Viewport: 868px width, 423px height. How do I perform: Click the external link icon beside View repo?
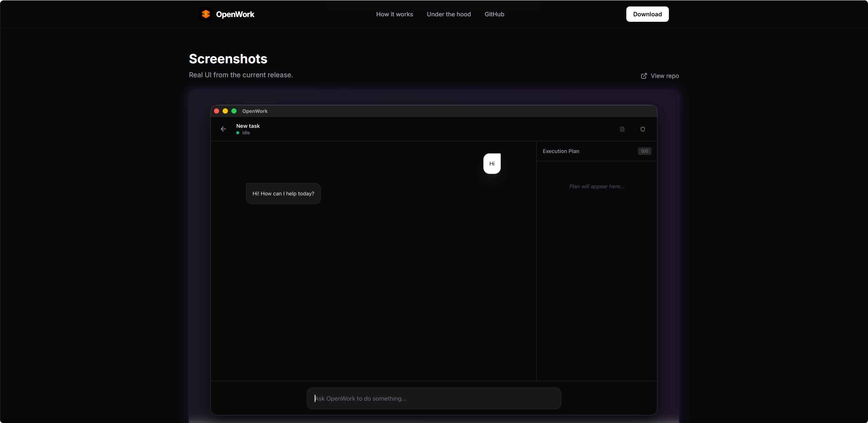[x=644, y=76]
